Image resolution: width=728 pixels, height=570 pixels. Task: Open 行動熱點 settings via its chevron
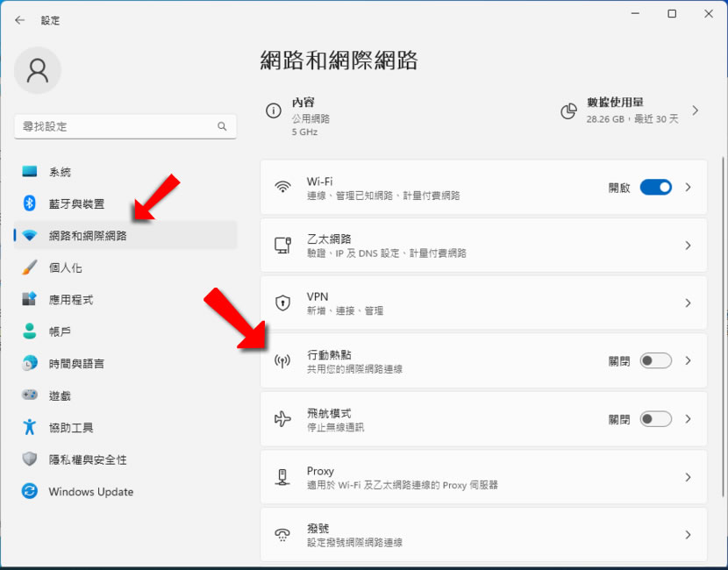tap(688, 360)
